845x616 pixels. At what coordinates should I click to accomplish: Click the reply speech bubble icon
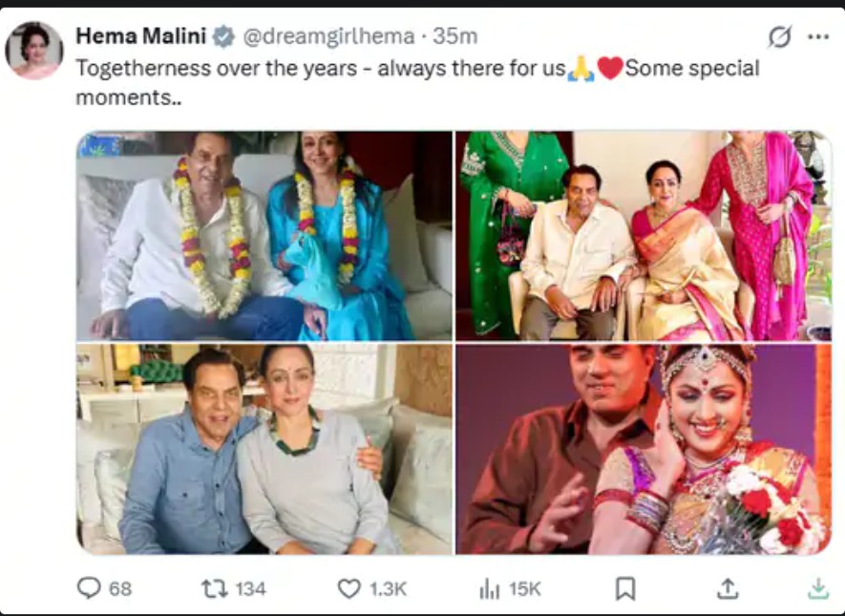click(89, 588)
